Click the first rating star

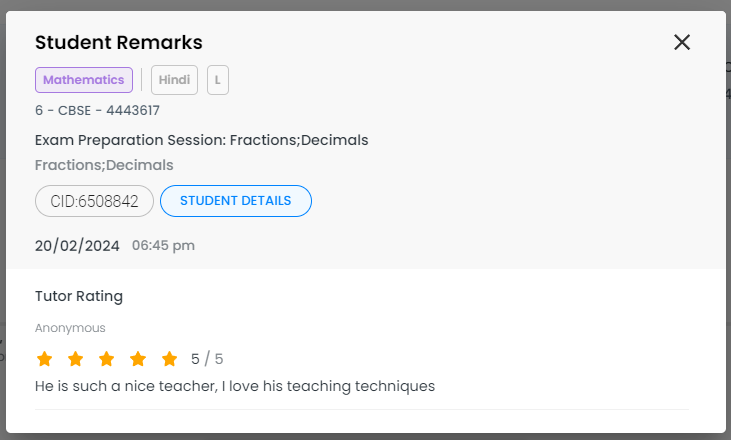point(44,359)
